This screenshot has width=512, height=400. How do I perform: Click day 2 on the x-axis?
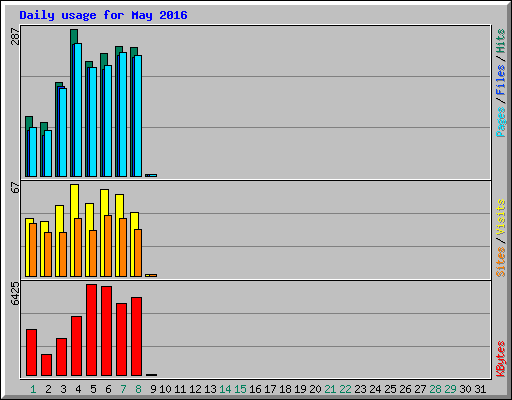(48, 389)
